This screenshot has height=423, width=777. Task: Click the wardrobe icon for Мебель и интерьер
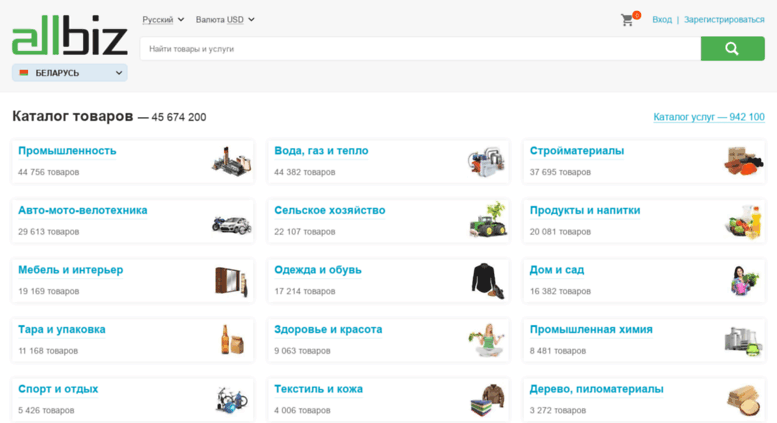pyautogui.click(x=231, y=281)
